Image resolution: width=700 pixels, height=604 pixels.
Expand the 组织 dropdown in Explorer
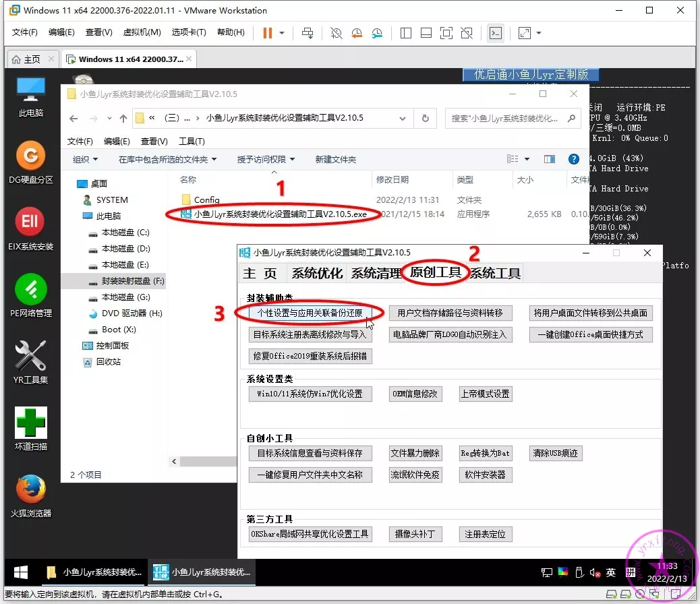[86, 160]
